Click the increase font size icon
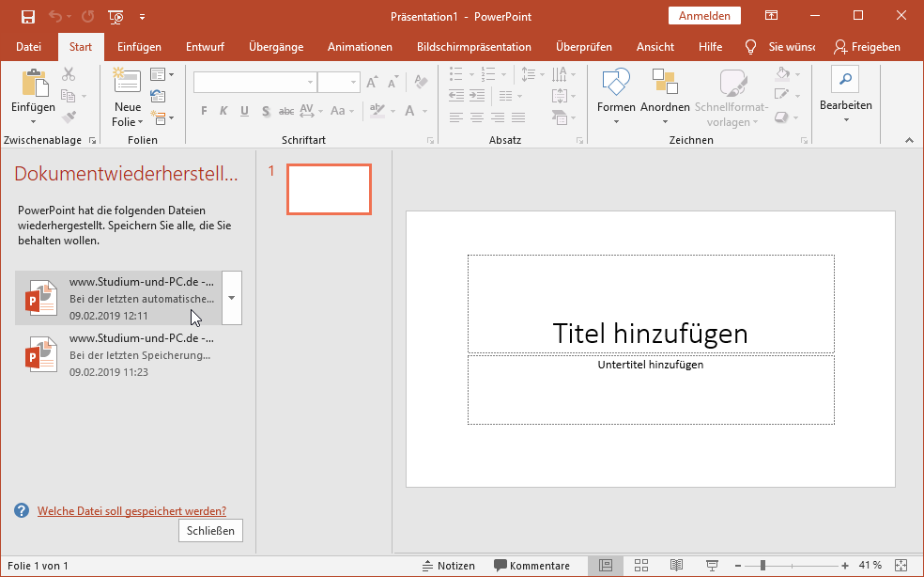924x577 pixels. 372,82
